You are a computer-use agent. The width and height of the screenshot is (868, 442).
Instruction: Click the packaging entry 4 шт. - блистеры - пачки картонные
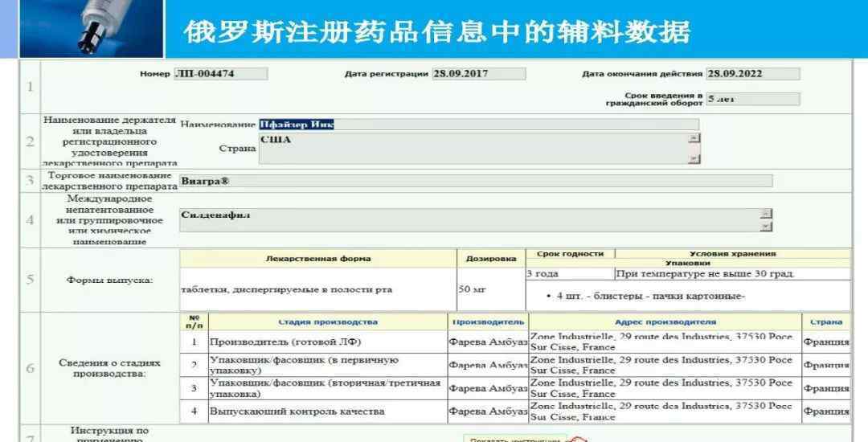tap(650, 296)
